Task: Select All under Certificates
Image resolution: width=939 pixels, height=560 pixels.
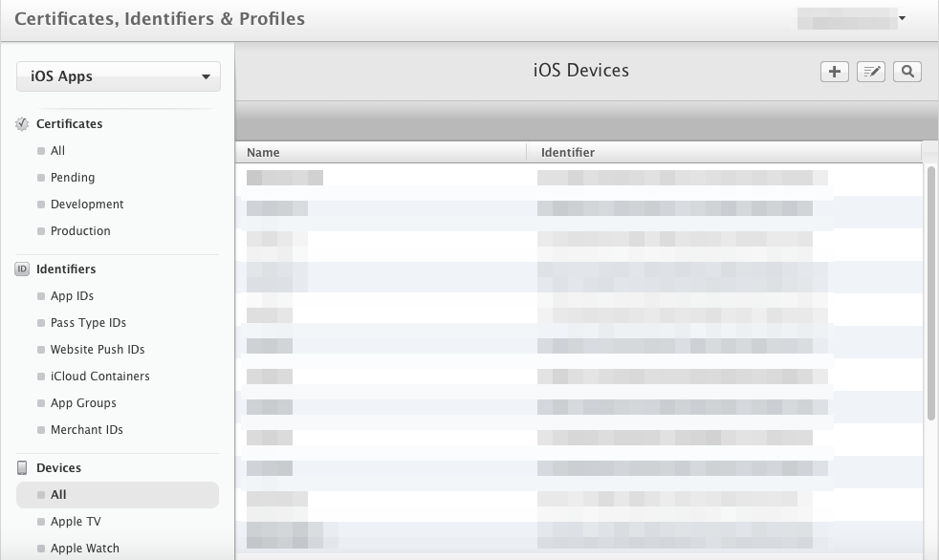Action: (58, 151)
